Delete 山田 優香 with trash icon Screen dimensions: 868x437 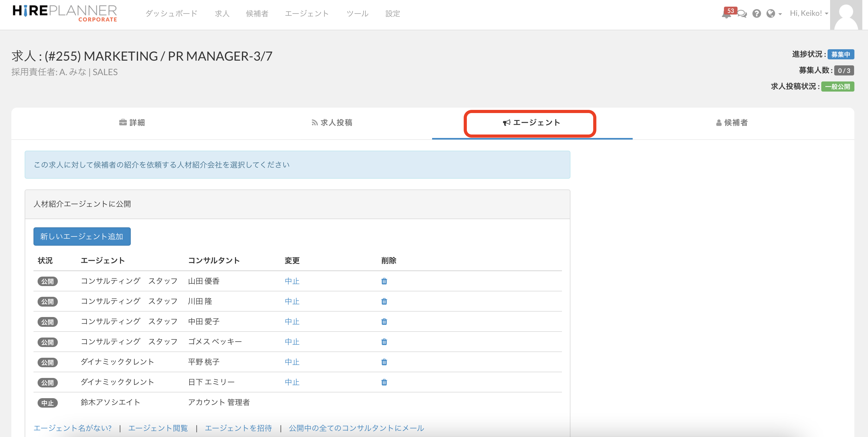tap(384, 281)
